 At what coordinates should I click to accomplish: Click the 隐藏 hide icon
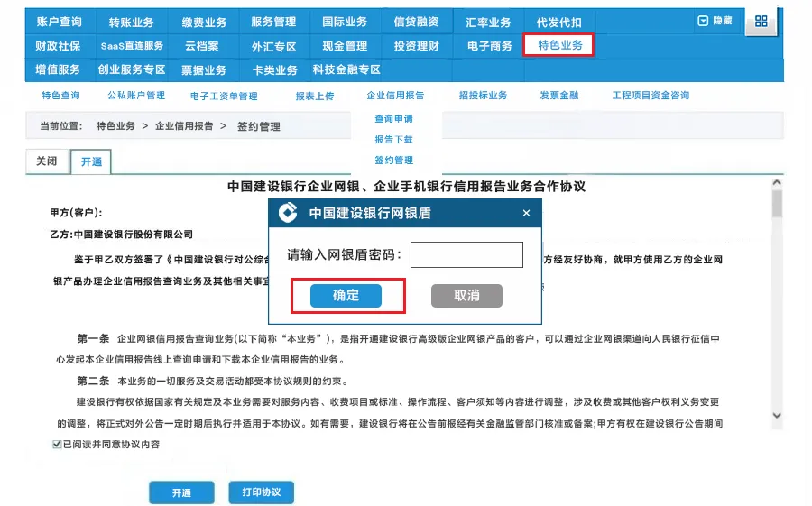click(x=703, y=21)
